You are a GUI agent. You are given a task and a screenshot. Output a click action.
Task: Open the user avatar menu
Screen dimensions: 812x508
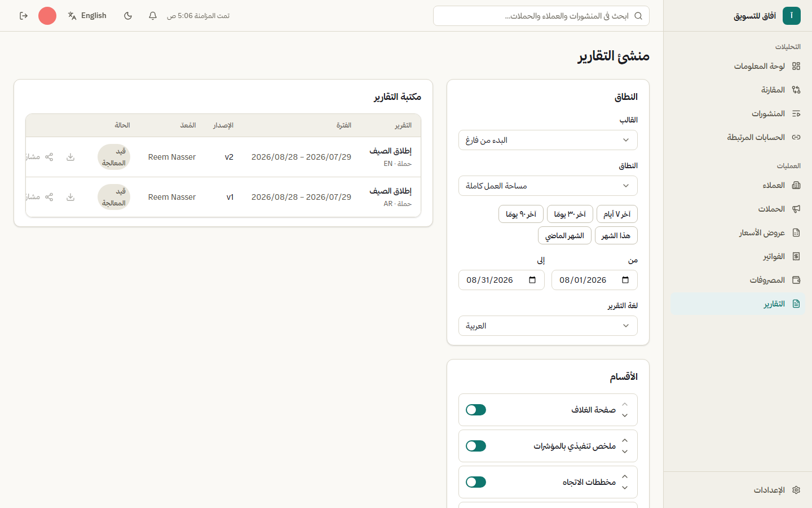coord(47,16)
